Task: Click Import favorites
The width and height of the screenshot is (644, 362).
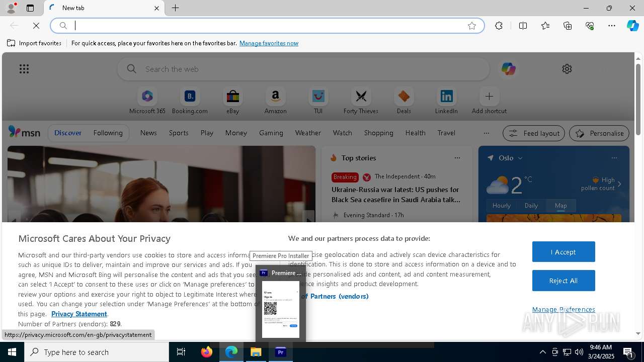Action: (x=34, y=43)
